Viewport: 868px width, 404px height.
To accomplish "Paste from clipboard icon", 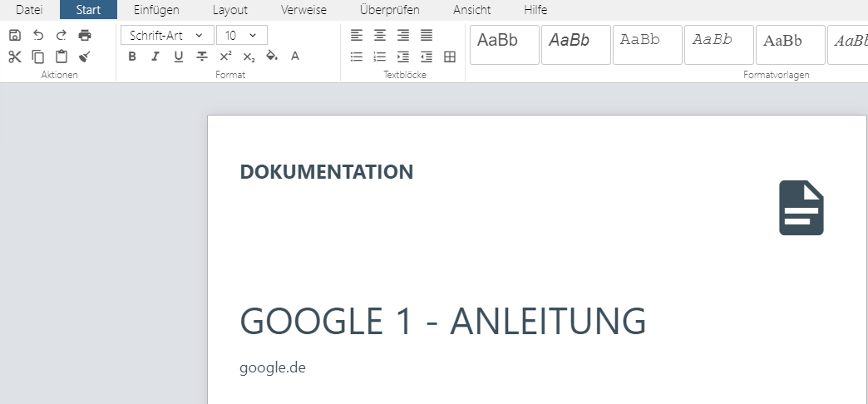I will (x=62, y=57).
